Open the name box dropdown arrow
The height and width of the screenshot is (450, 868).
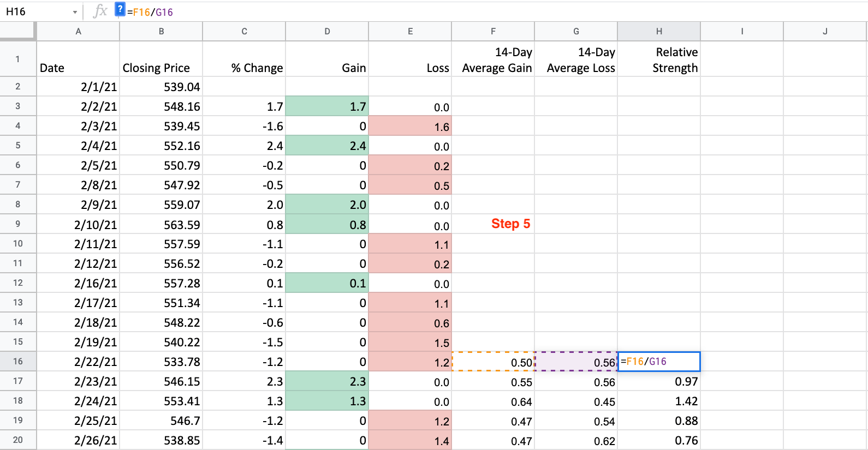pos(75,12)
